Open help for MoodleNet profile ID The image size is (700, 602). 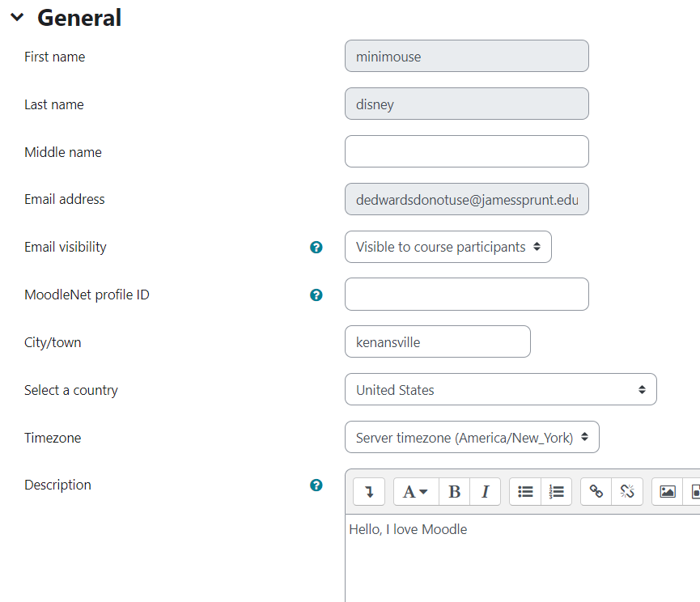316,295
